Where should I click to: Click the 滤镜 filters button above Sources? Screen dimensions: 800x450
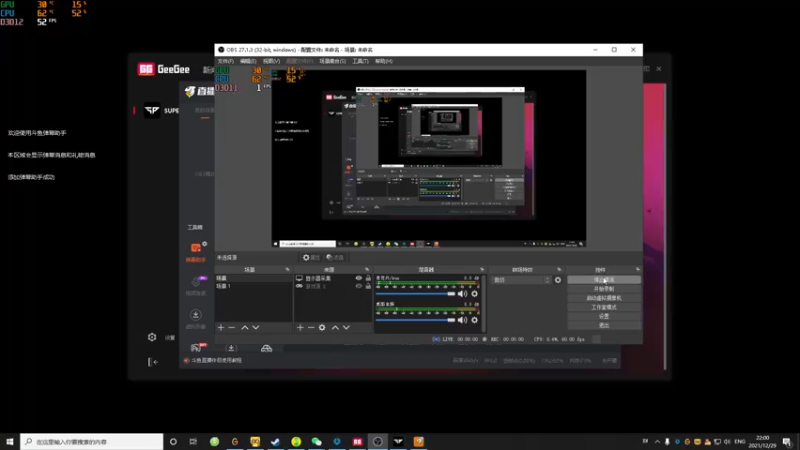[x=335, y=258]
